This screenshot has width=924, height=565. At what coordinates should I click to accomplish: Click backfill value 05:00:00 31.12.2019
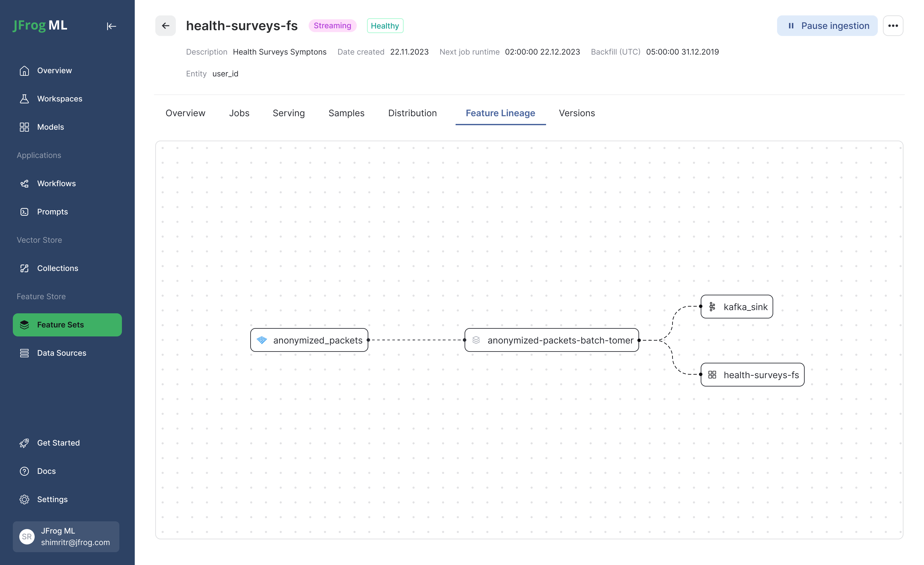[x=682, y=52]
